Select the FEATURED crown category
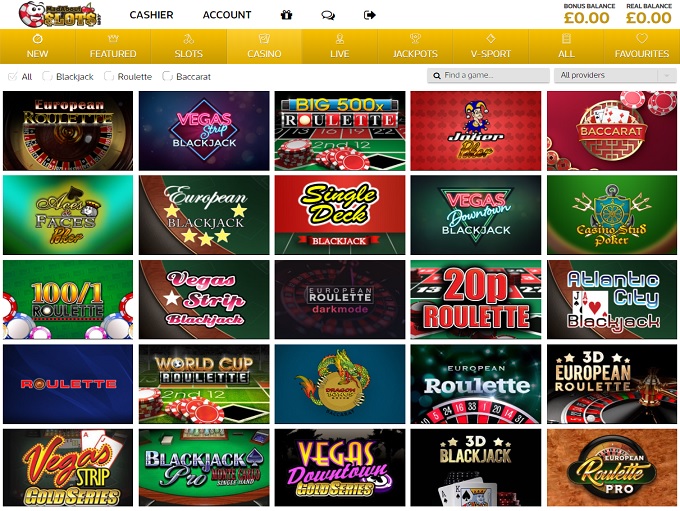This screenshot has width=680, height=511. 113,46
